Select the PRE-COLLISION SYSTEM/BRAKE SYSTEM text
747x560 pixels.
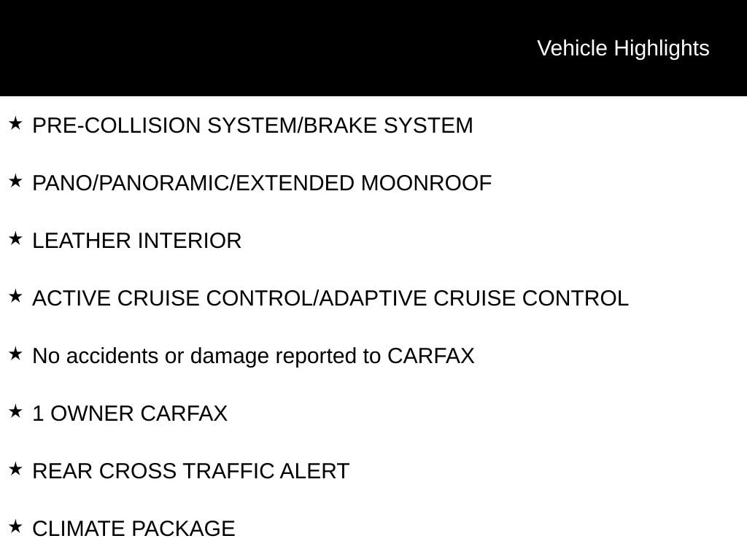[x=252, y=125]
